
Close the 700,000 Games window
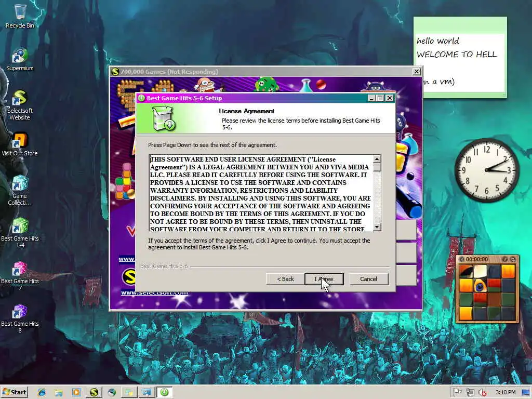click(416, 72)
